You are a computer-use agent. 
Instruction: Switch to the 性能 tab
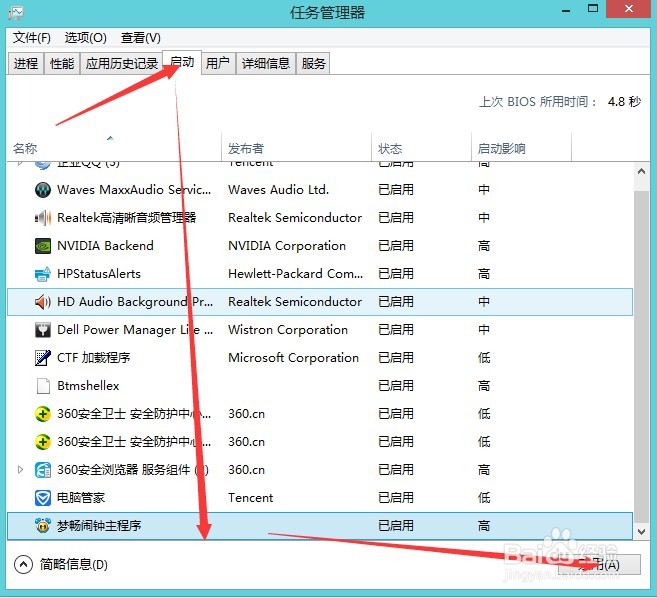click(x=62, y=63)
